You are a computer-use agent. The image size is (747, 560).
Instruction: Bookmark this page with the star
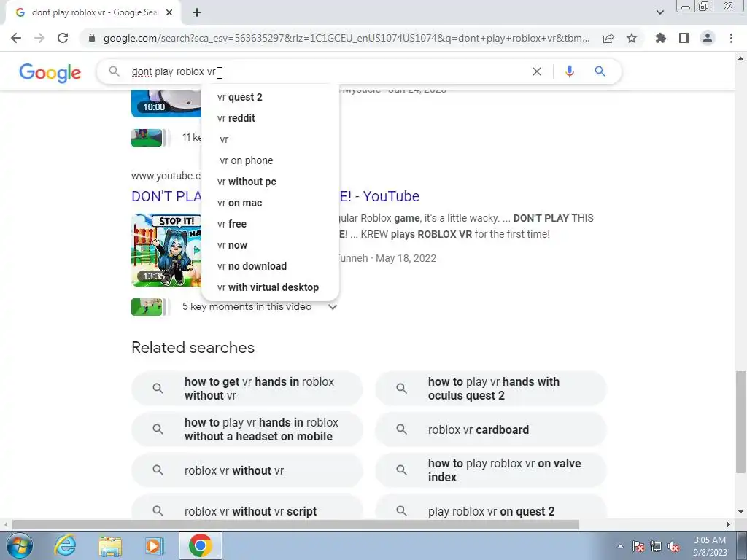632,38
